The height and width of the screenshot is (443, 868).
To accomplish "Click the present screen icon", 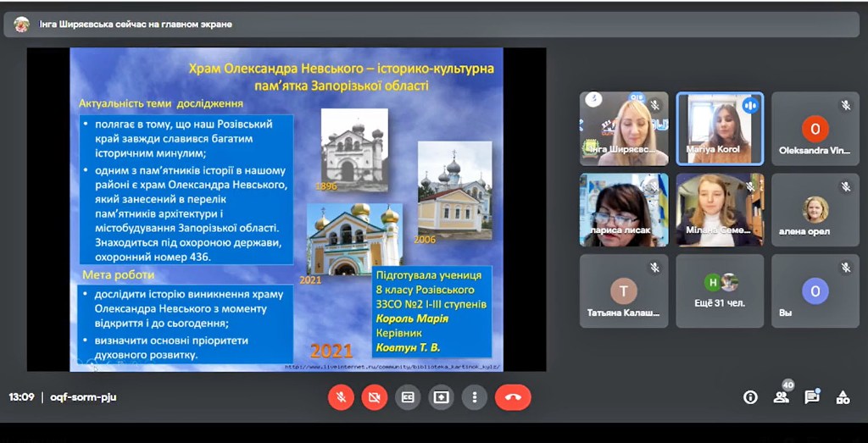I will point(441,396).
